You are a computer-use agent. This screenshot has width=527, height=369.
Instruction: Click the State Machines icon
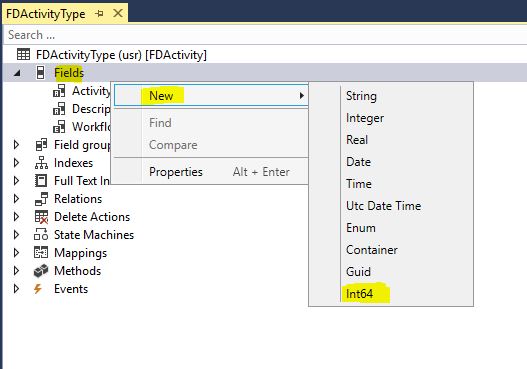click(x=41, y=235)
